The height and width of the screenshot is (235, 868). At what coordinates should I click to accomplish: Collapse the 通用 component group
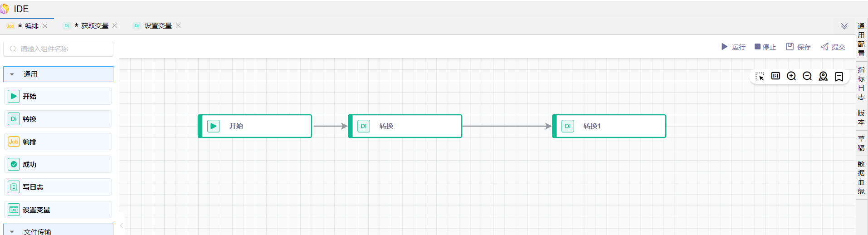[12, 74]
